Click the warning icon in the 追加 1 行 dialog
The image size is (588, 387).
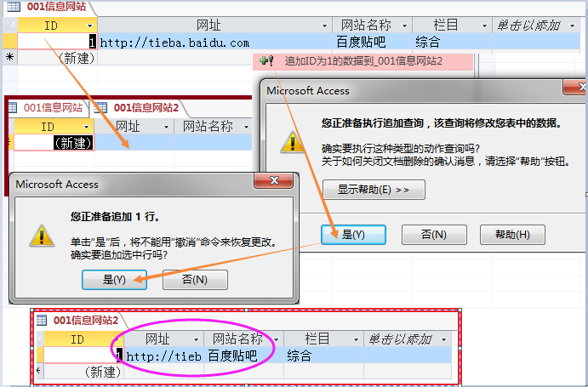coord(42,236)
